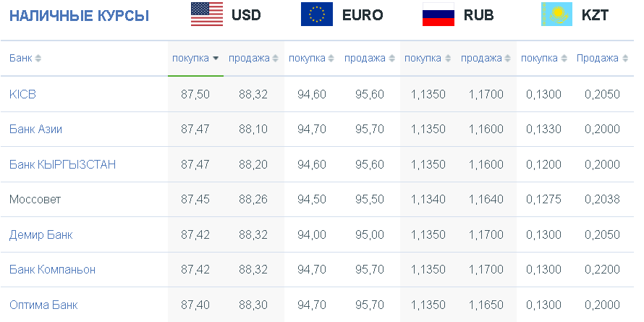Open the Банк КЫРГЫЗСТАН link
644x322 pixels.
(62, 165)
